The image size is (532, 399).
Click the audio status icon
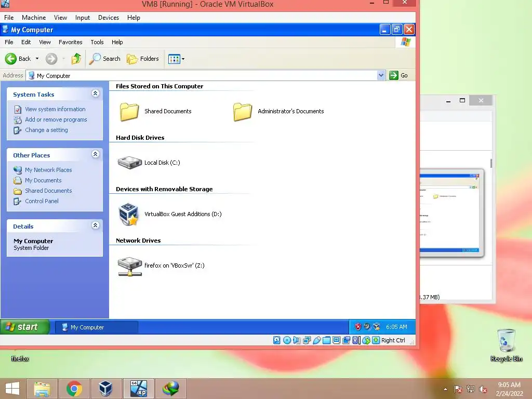point(297,340)
